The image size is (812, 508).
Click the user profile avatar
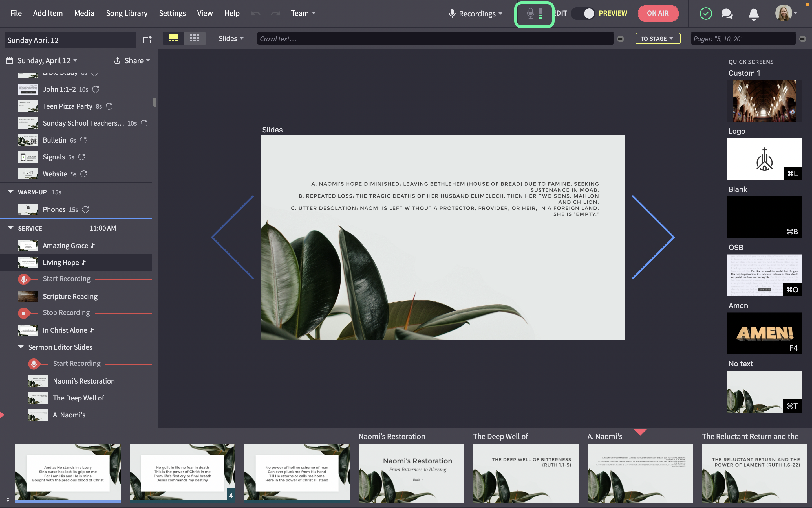pyautogui.click(x=784, y=14)
